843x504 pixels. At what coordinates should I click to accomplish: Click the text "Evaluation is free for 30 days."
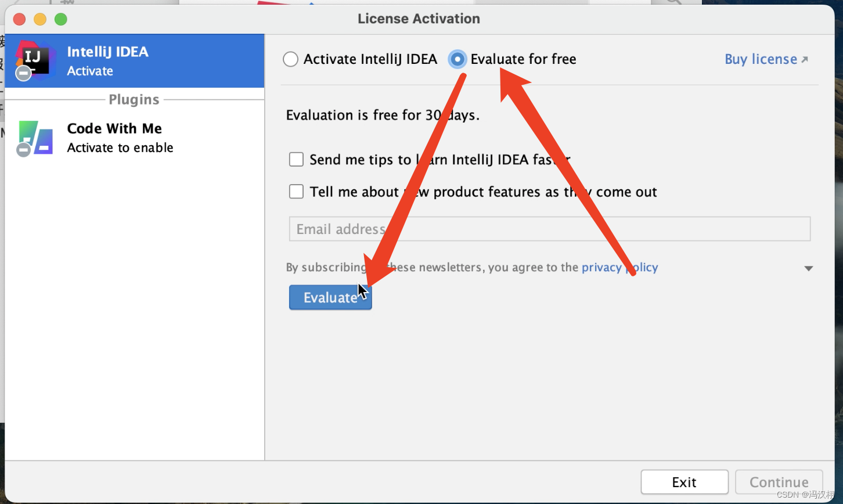point(383,115)
